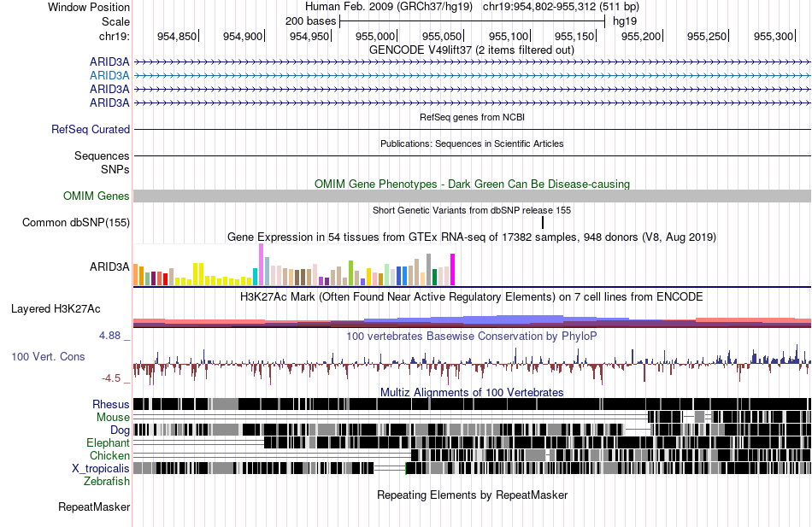Click the -4.5 conservation minimum value
This screenshot has height=527, width=812.
point(111,378)
